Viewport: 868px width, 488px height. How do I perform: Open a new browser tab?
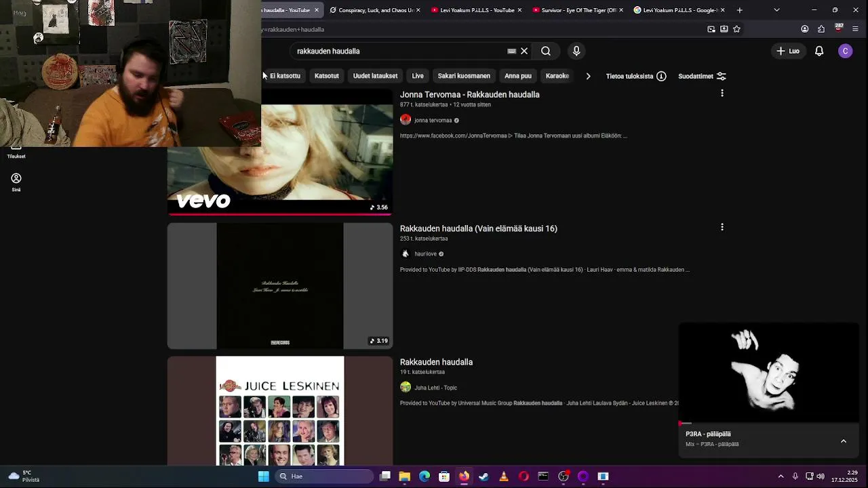pos(739,10)
